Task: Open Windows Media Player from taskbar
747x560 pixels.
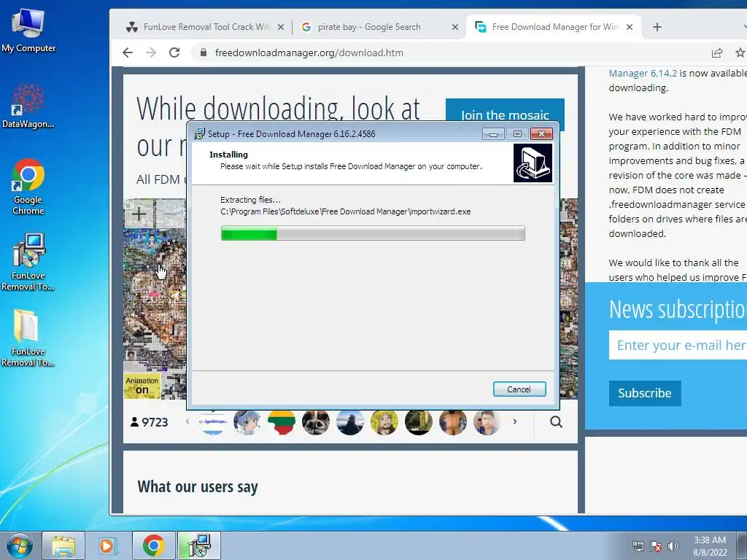Action: tap(107, 545)
